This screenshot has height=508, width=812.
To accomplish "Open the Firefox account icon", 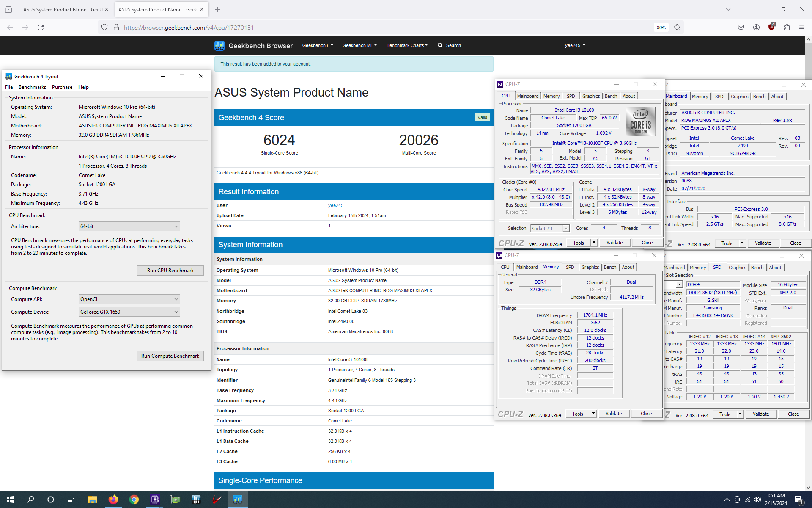I will 756,28.
